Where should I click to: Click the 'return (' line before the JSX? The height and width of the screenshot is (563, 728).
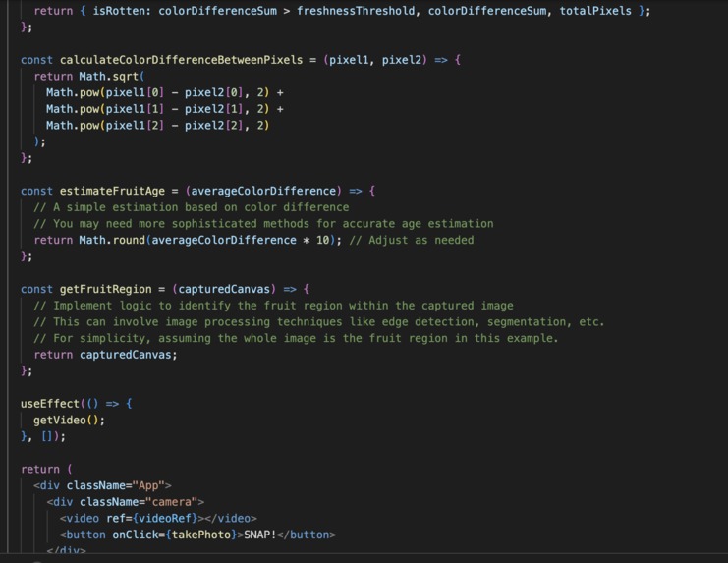coord(46,470)
